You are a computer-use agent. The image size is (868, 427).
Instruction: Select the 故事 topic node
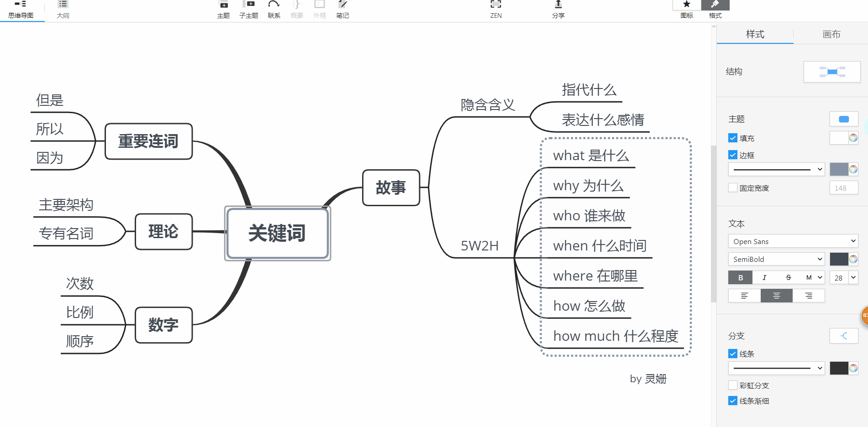pos(391,187)
